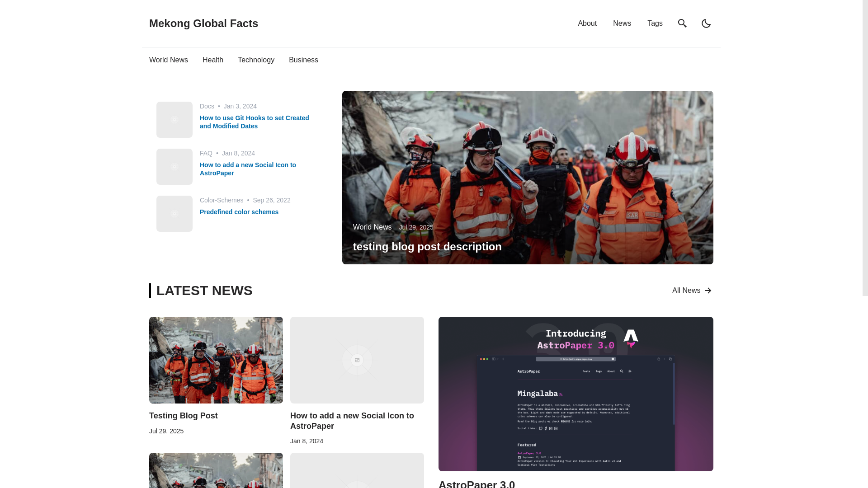Viewport: 868px width, 488px height.
Task: Click arrow icon next to All News
Action: 708,291
